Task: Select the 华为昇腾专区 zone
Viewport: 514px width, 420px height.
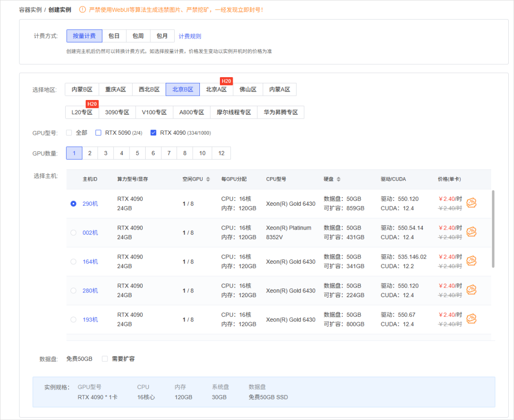Action: 281,112
